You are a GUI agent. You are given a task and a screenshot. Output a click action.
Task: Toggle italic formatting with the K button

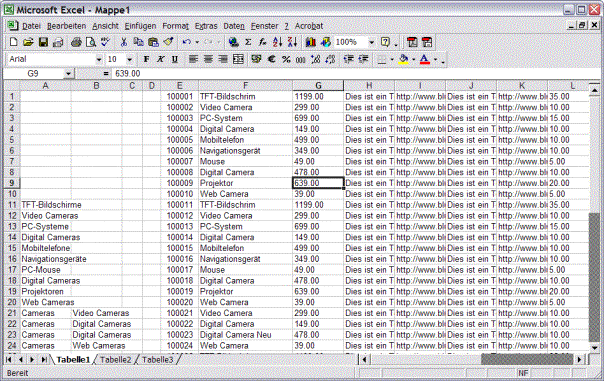(160, 59)
